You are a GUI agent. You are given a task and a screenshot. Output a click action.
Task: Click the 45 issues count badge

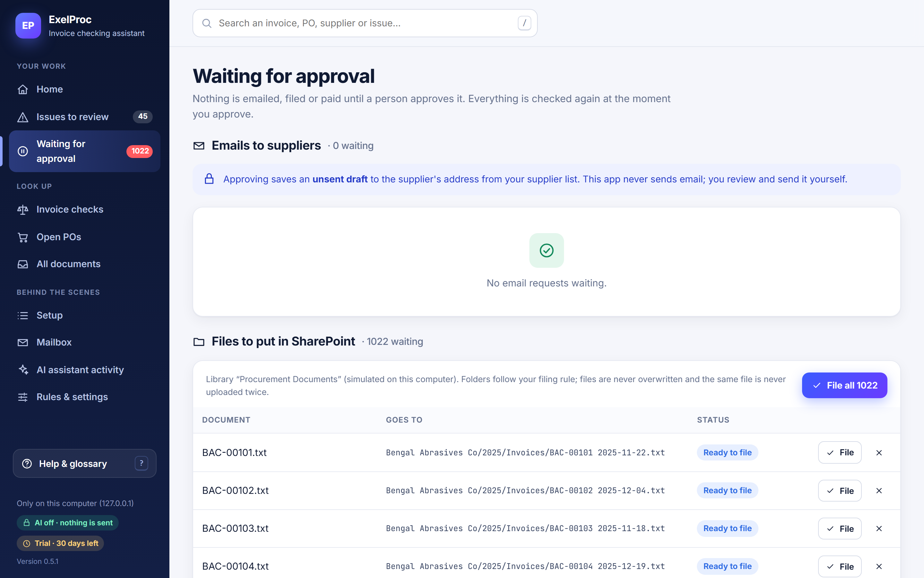coord(142,117)
